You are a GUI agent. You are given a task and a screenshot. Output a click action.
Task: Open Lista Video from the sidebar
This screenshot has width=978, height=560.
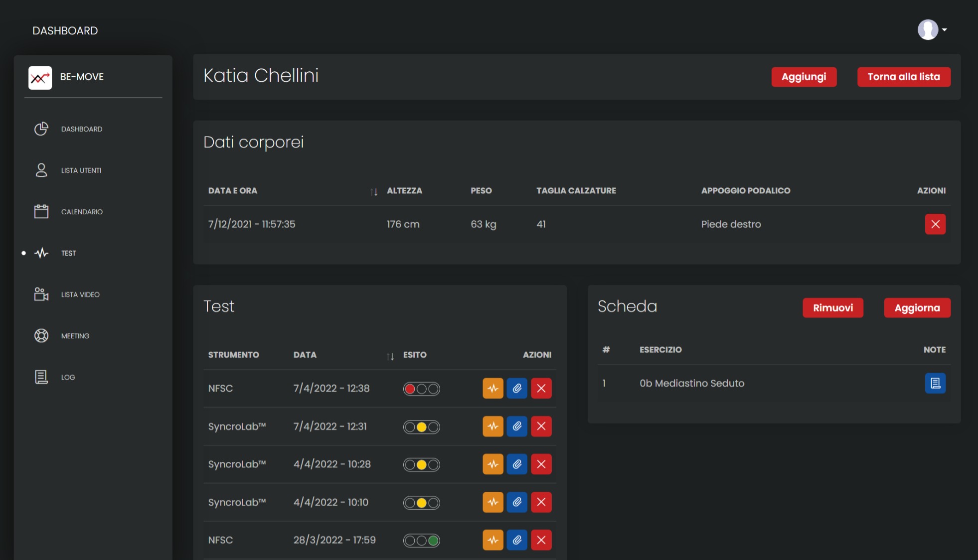pyautogui.click(x=80, y=294)
